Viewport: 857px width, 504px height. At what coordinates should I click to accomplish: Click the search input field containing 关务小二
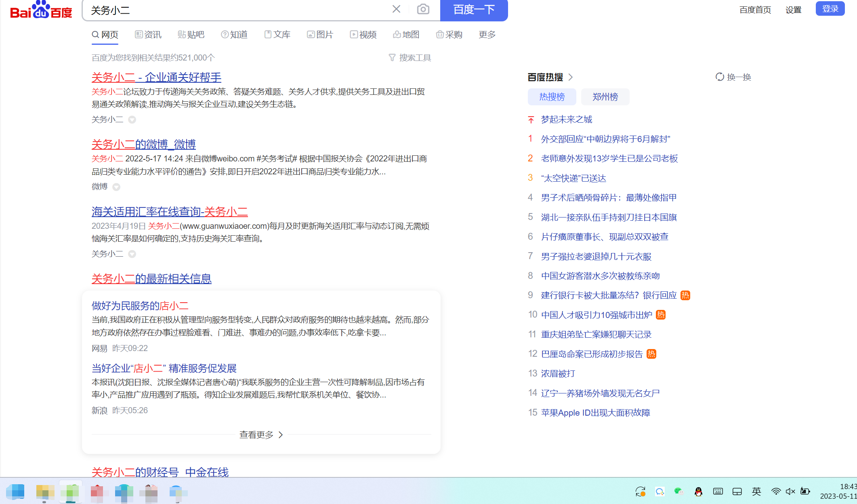click(x=238, y=10)
